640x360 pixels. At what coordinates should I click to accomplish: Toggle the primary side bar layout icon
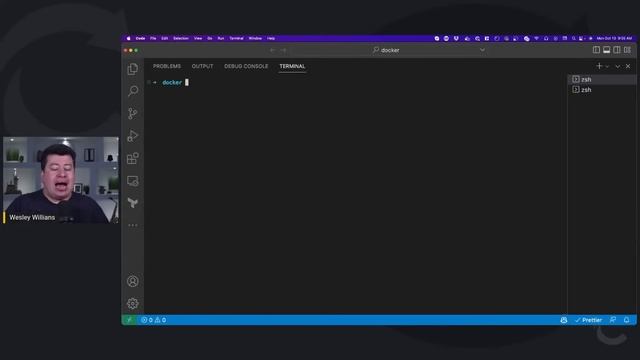coord(596,50)
